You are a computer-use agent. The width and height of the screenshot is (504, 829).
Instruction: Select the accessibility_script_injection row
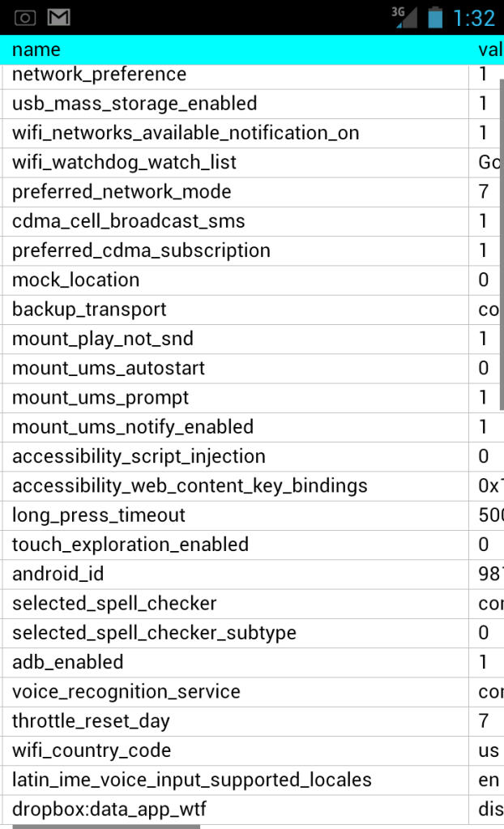(x=139, y=456)
